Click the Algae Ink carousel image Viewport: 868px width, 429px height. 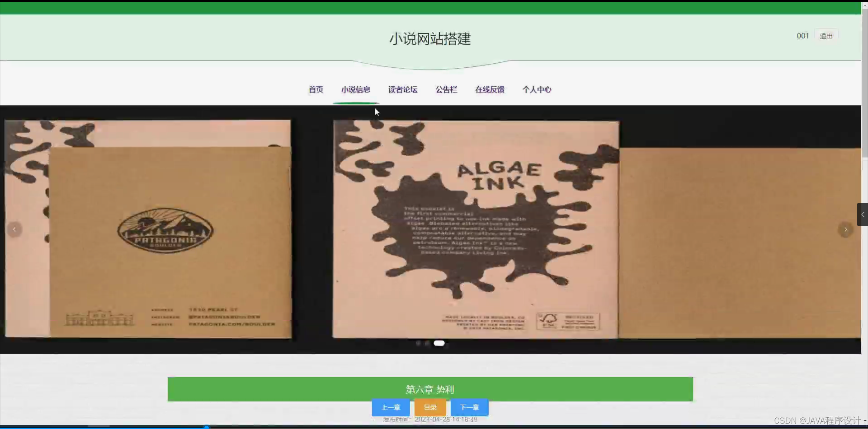tap(476, 229)
